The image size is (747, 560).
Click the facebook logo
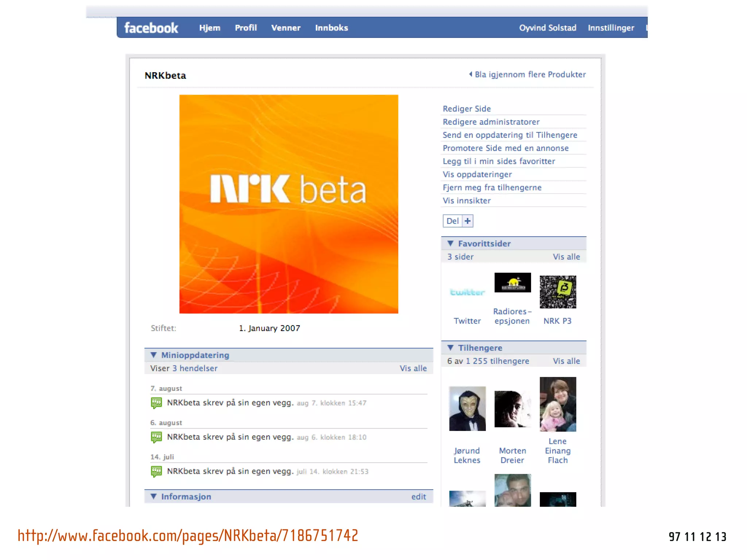(x=151, y=28)
